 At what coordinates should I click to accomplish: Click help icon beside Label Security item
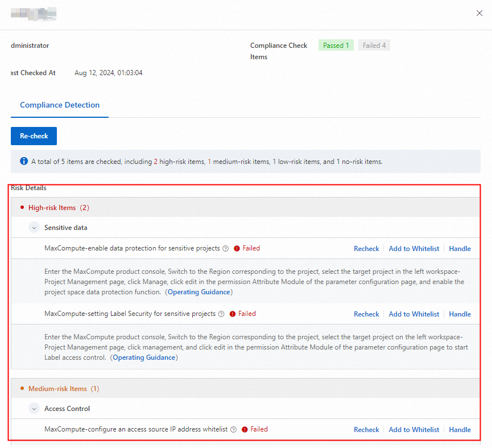point(221,314)
